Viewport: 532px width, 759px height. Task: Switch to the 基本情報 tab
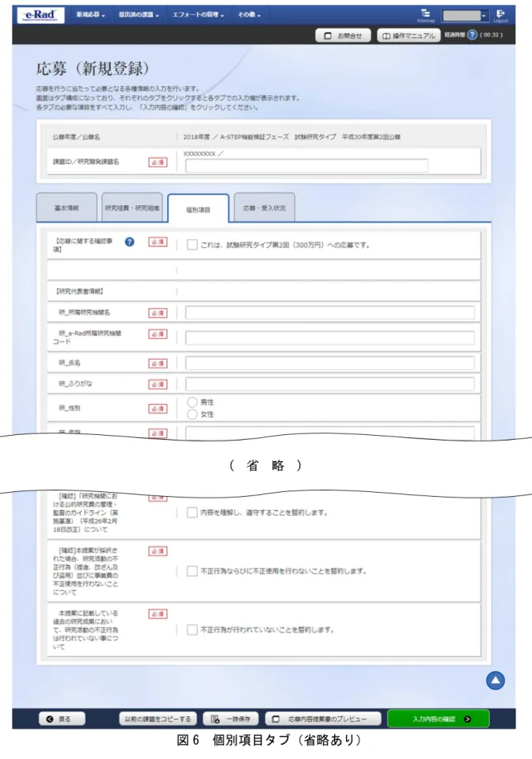coord(66,208)
